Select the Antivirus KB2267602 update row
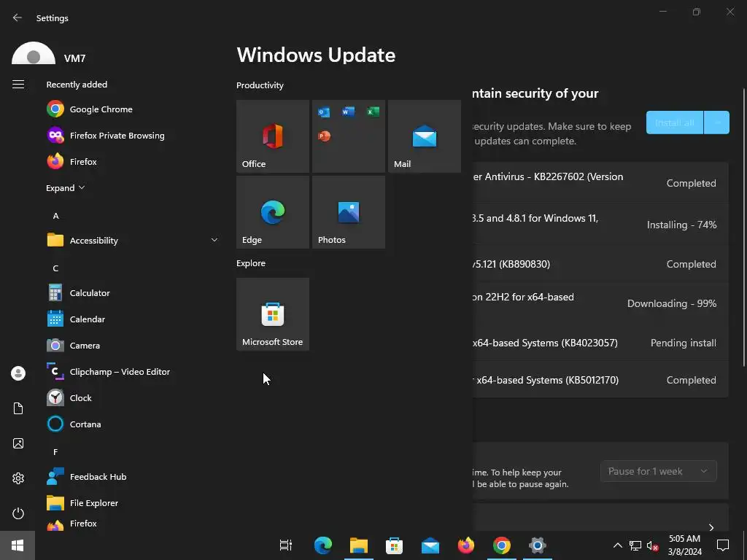747x560 pixels. [x=600, y=182]
